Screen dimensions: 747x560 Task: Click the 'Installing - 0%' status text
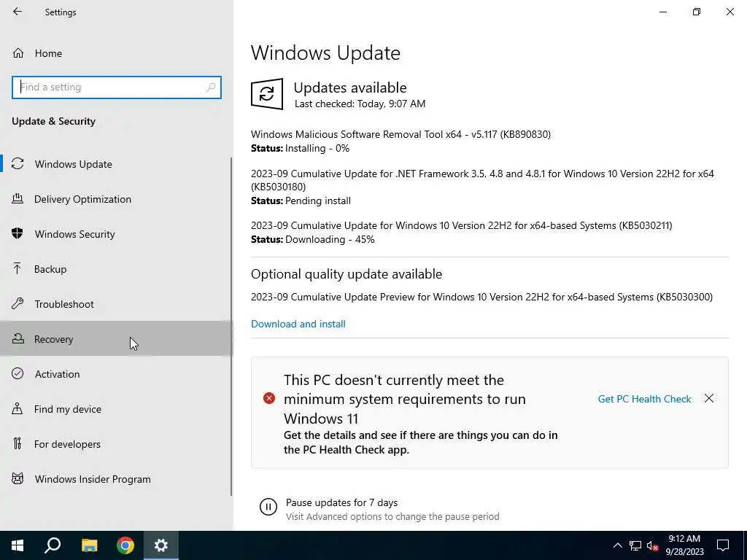(x=317, y=148)
